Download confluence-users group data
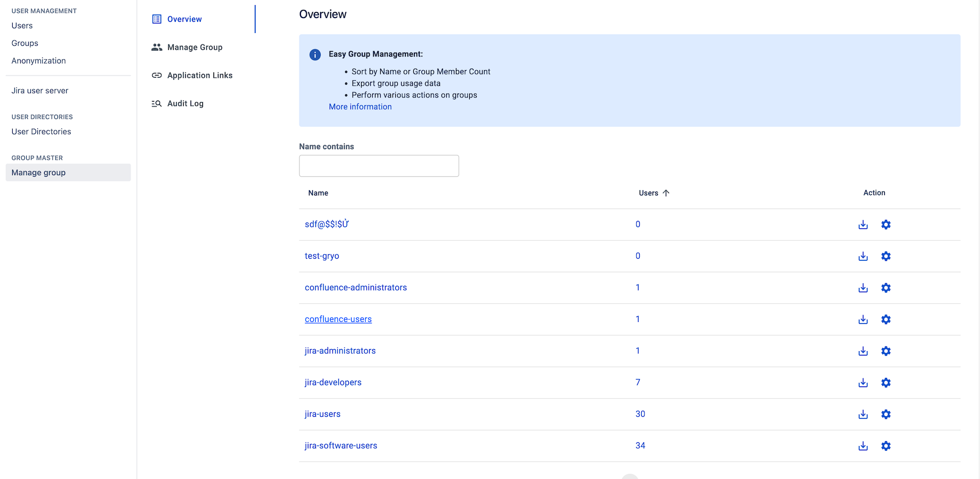This screenshot has height=479, width=980. [863, 319]
